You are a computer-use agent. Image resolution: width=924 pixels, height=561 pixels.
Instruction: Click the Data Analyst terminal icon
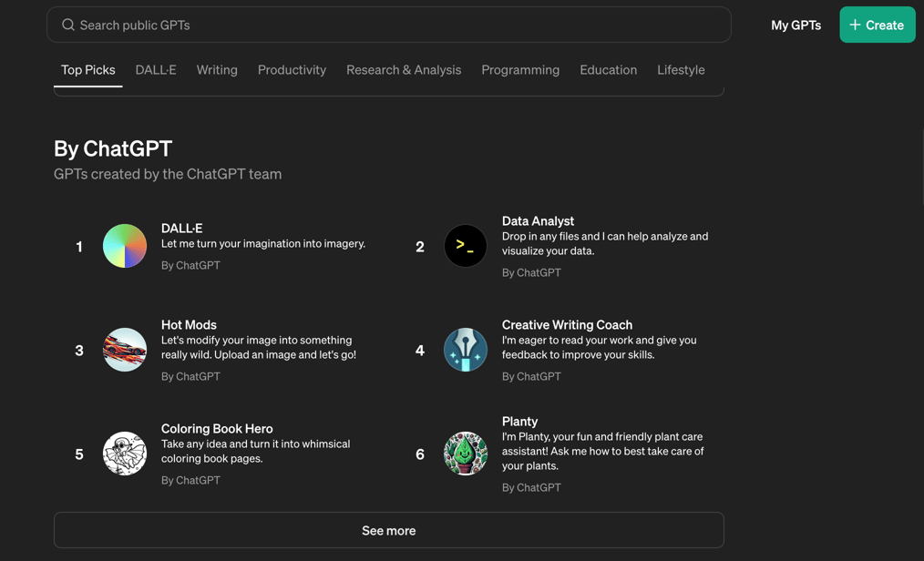(466, 246)
